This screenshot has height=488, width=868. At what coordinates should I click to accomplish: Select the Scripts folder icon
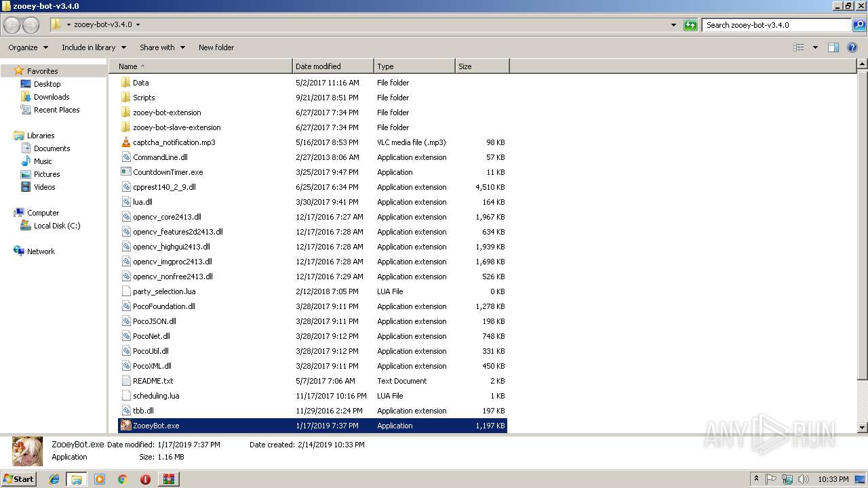[125, 98]
